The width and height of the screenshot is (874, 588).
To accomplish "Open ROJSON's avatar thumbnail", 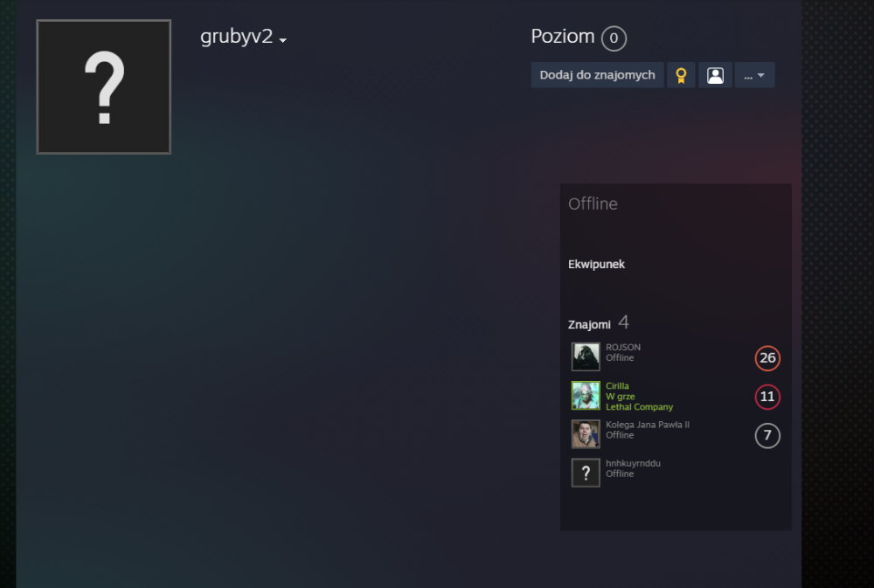I will (586, 356).
